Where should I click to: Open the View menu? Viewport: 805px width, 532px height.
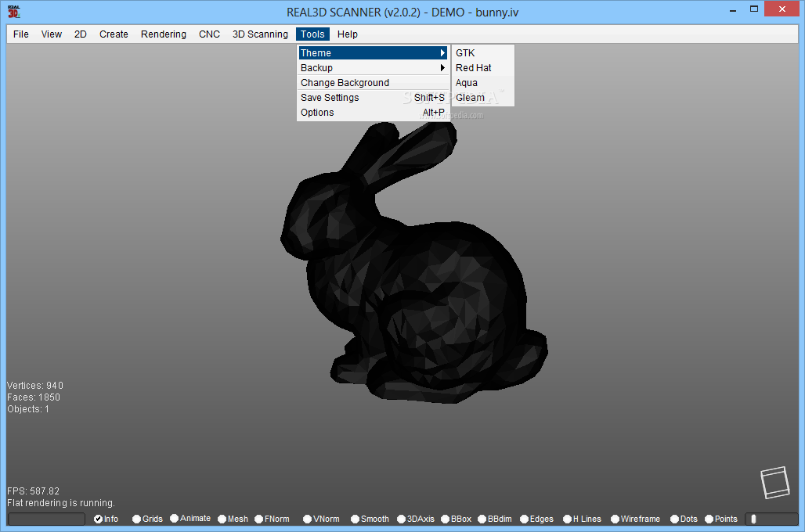tap(52, 34)
